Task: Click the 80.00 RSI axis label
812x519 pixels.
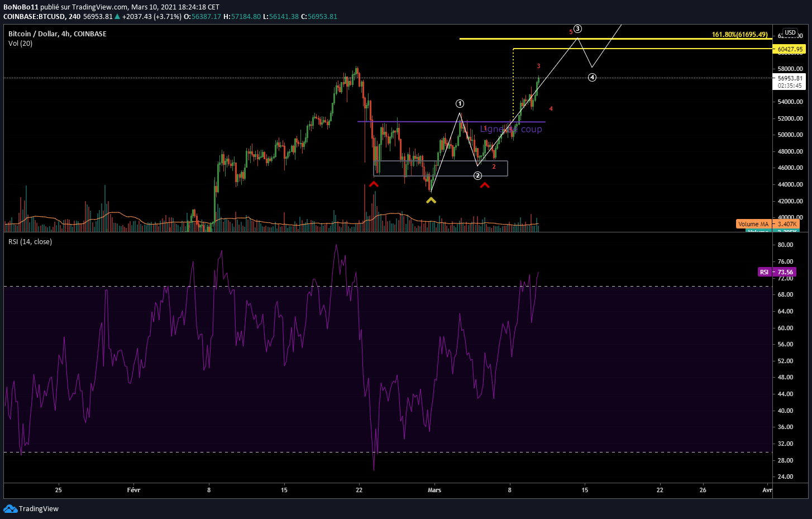Action: pyautogui.click(x=785, y=245)
